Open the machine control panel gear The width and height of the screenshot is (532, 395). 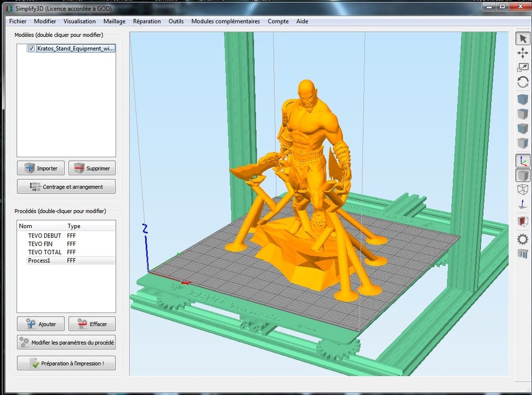coord(523,239)
